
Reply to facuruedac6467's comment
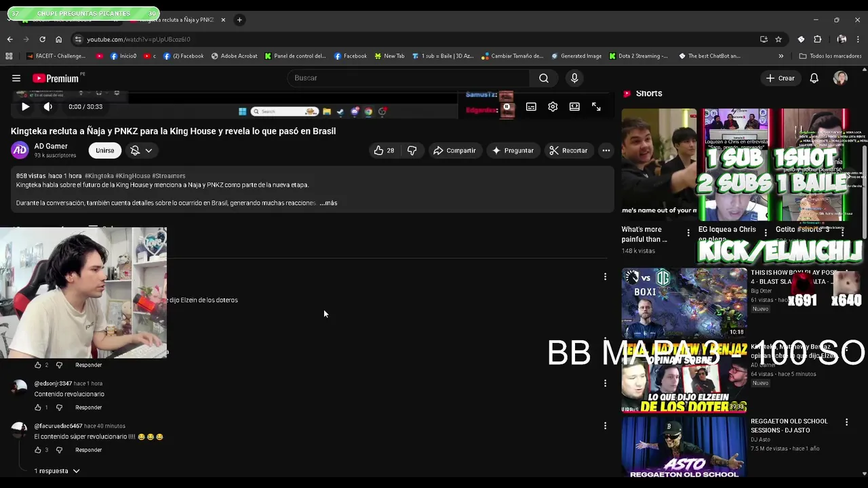[88, 450]
